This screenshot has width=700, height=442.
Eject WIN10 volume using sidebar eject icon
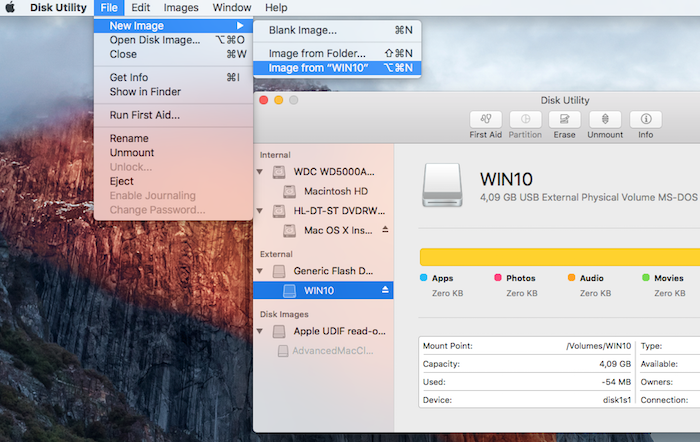point(385,290)
